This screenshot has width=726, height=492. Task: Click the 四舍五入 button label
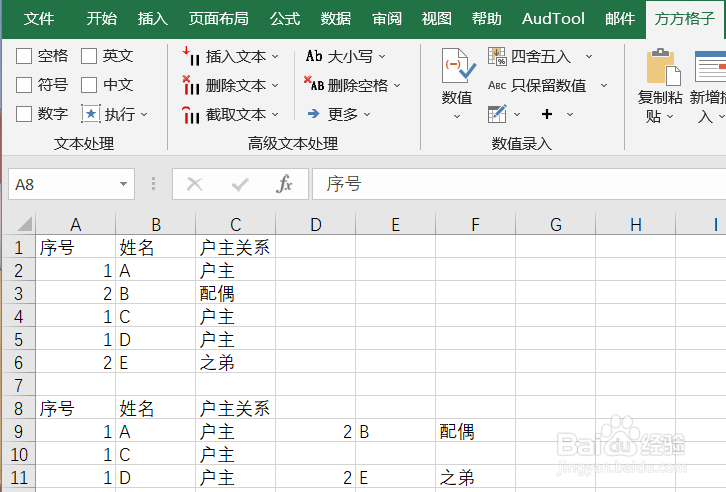click(541, 56)
